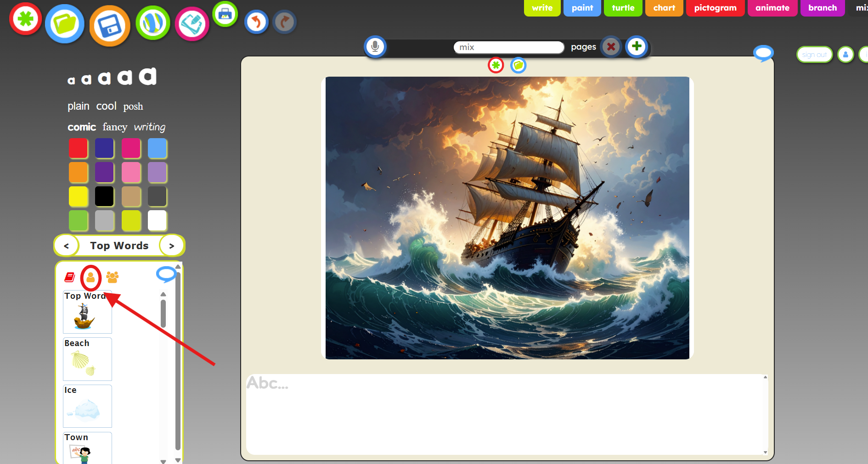Viewport: 868px width, 464px height.
Task: Click the sign out button
Action: point(814,55)
